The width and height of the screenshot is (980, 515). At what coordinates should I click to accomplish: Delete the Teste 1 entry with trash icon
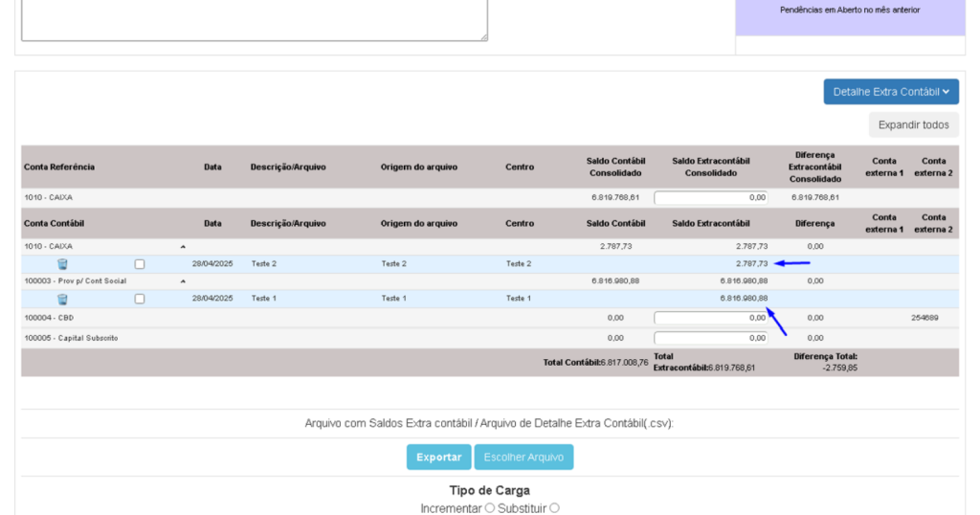coord(62,299)
